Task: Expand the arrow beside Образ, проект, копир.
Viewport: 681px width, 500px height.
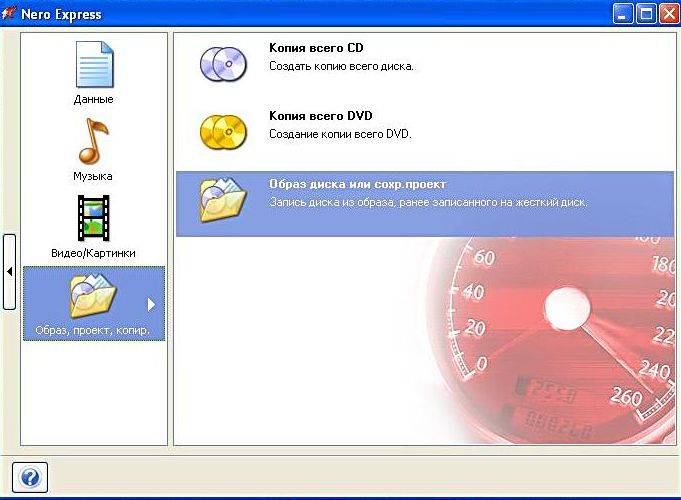Action: (152, 304)
